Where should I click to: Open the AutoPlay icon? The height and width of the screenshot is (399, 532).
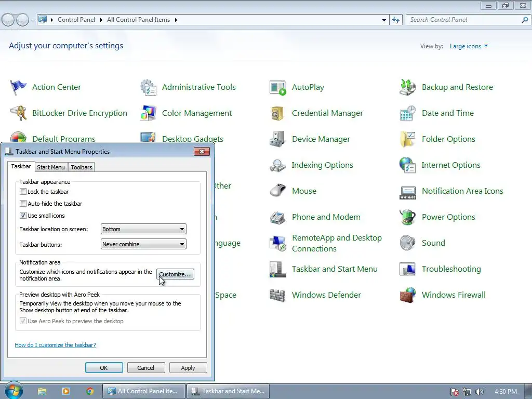277,87
